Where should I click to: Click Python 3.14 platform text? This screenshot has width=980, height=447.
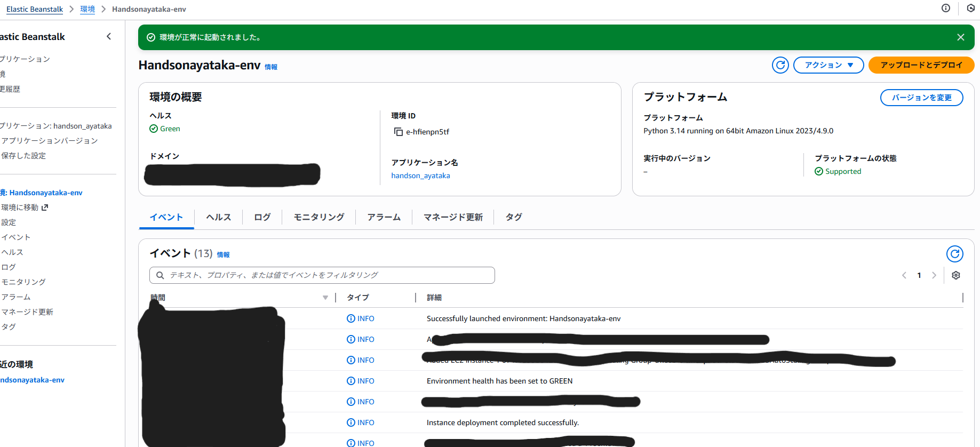coord(738,131)
